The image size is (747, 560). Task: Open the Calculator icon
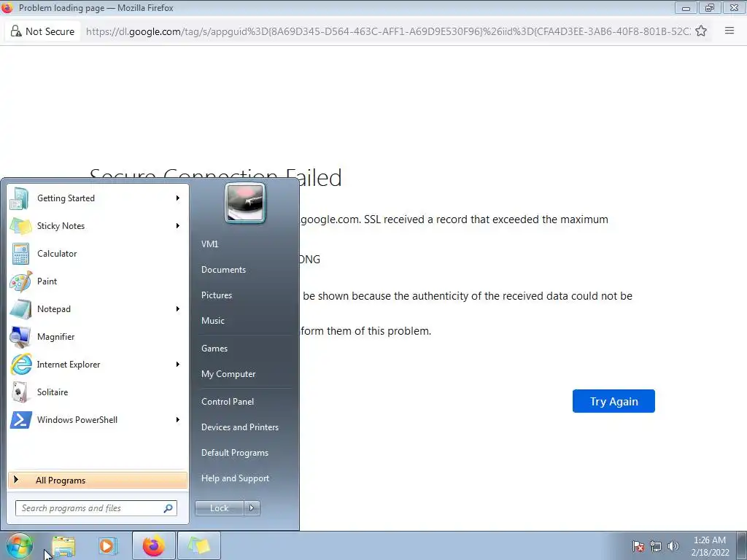click(20, 254)
